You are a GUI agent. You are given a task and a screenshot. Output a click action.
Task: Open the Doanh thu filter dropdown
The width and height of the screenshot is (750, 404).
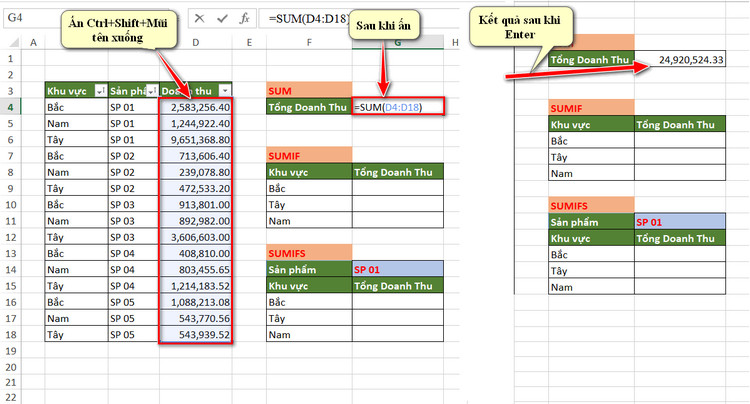pyautogui.click(x=225, y=90)
